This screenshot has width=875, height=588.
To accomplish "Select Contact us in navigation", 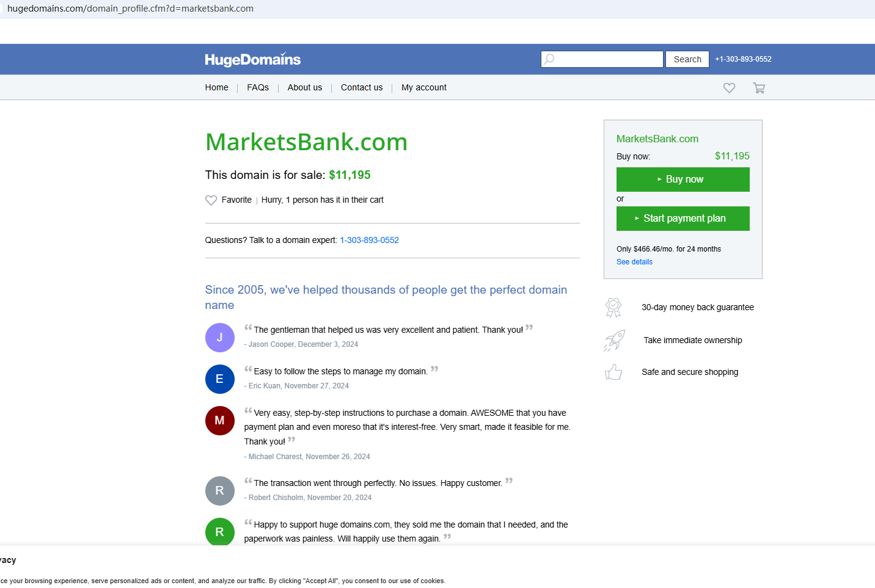I will [362, 87].
